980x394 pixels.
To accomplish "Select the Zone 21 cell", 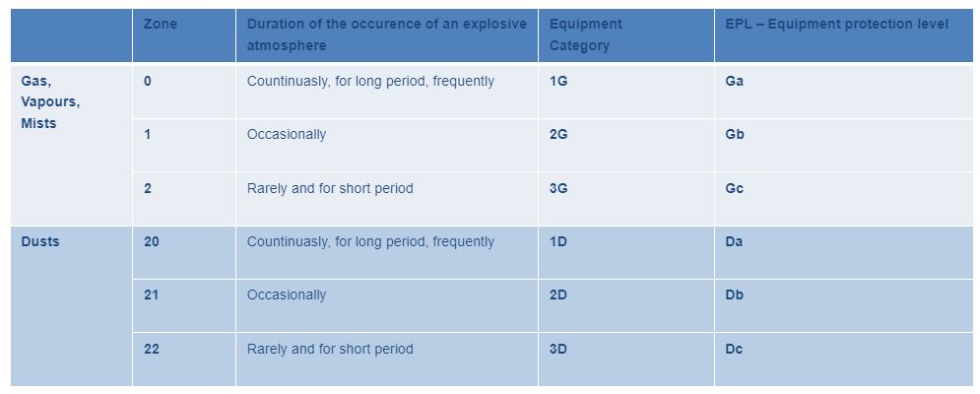I will coord(152,295).
